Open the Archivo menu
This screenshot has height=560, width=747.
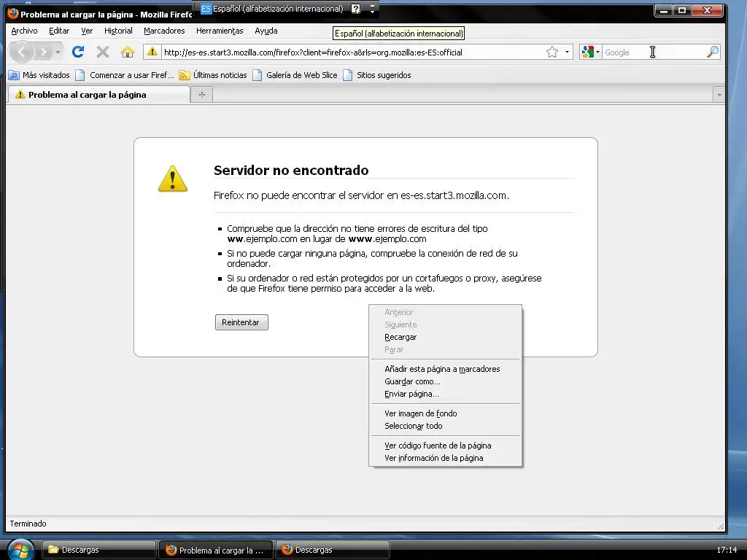[24, 31]
